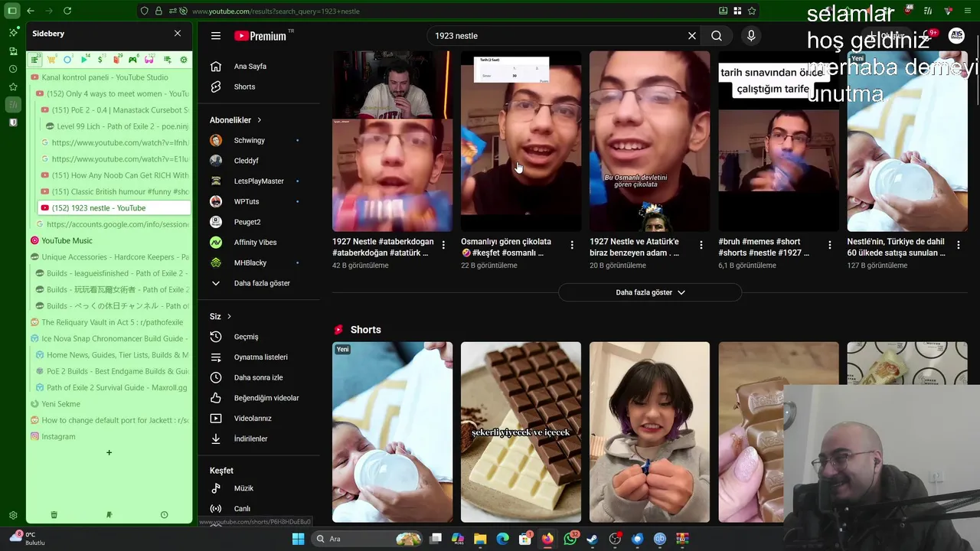Open options menu for Osmanlıyı gören çikolata short
This screenshot has width=980, height=551.
572,245
